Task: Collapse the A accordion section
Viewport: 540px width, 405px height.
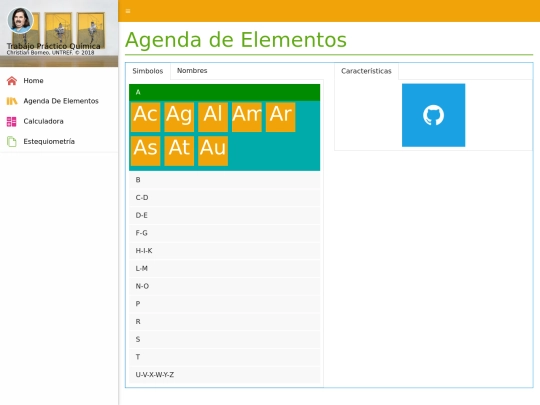Action: tap(225, 92)
